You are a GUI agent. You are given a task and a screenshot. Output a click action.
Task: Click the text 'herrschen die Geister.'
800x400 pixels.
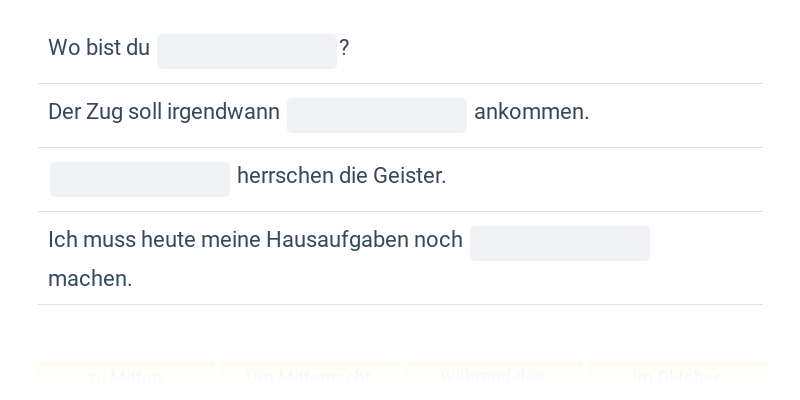coord(342,176)
